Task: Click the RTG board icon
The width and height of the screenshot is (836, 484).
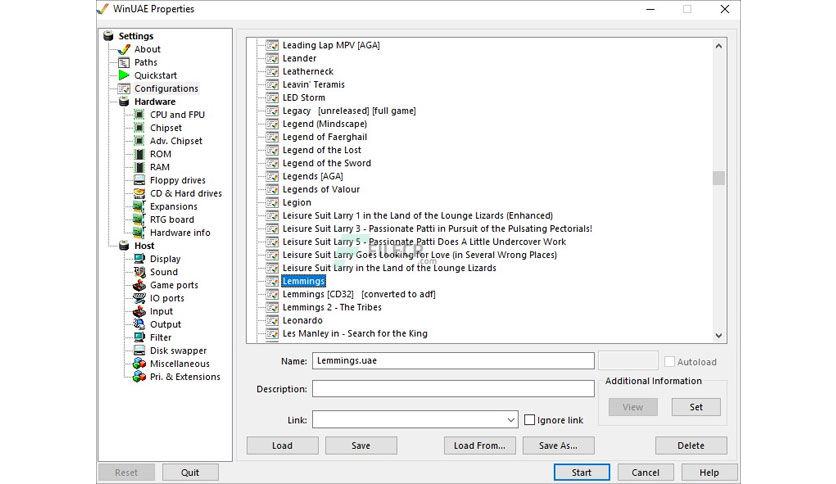Action: coord(139,220)
